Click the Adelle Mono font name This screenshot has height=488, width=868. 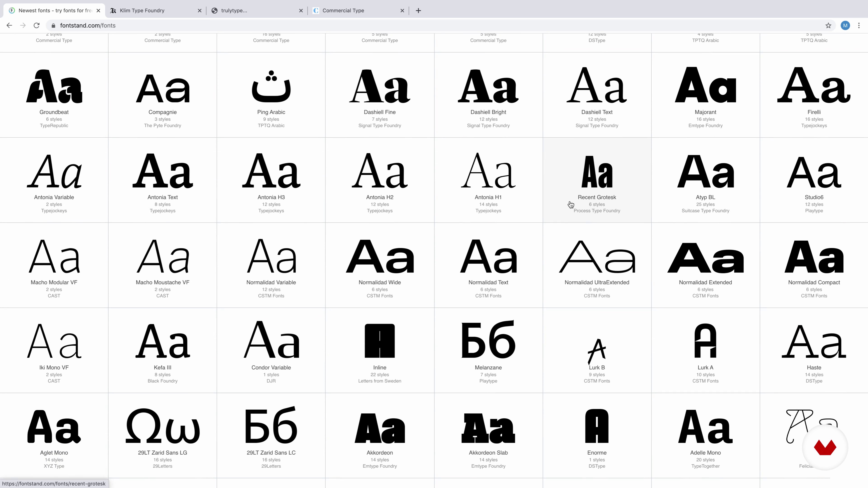[x=705, y=453]
